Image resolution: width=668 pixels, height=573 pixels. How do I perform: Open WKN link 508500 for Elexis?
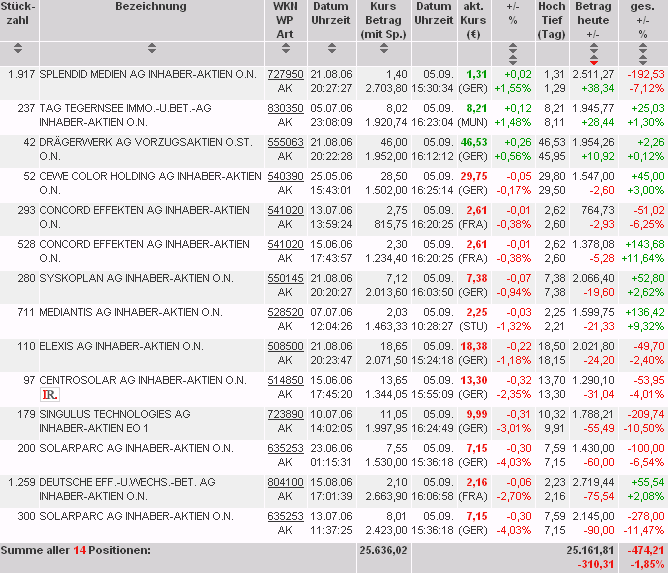(285, 346)
